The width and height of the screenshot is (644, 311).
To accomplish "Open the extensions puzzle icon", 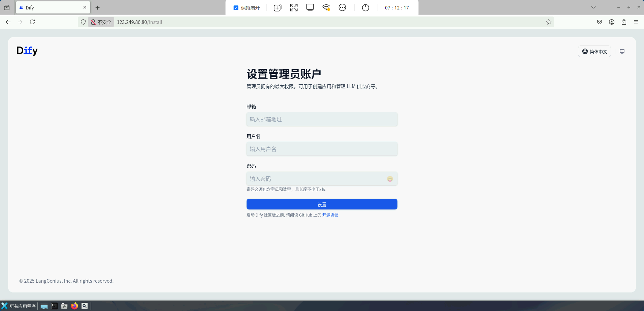I will [x=624, y=22].
